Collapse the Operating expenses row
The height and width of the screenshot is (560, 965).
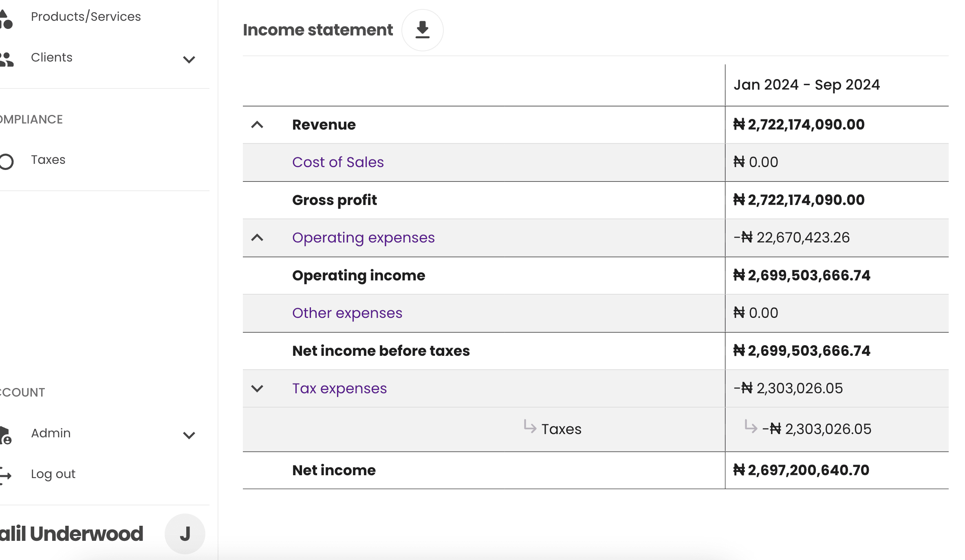pyautogui.click(x=257, y=238)
